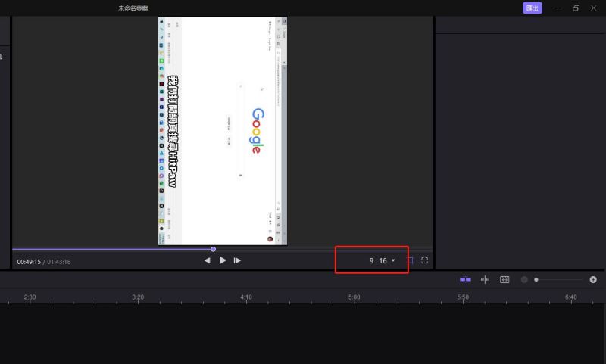This screenshot has height=364, width=606.
Task: Click the 3:20 mark on timeline ruler
Action: point(138,297)
